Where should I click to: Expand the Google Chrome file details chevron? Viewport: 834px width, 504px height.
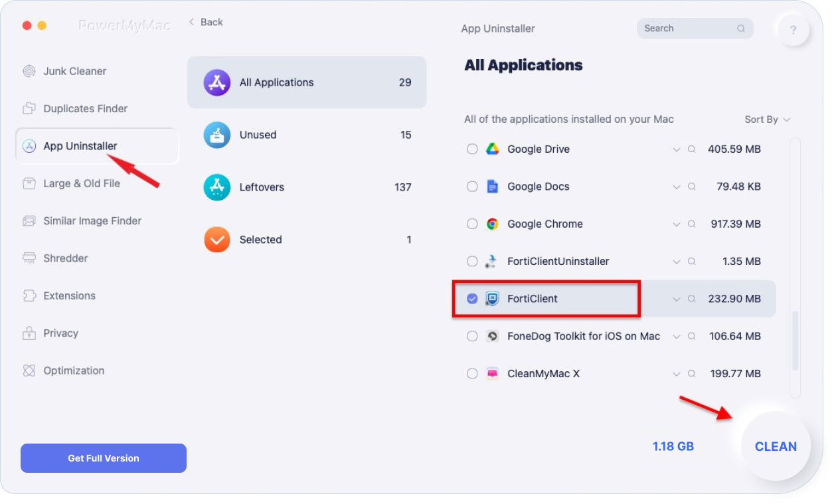(677, 224)
